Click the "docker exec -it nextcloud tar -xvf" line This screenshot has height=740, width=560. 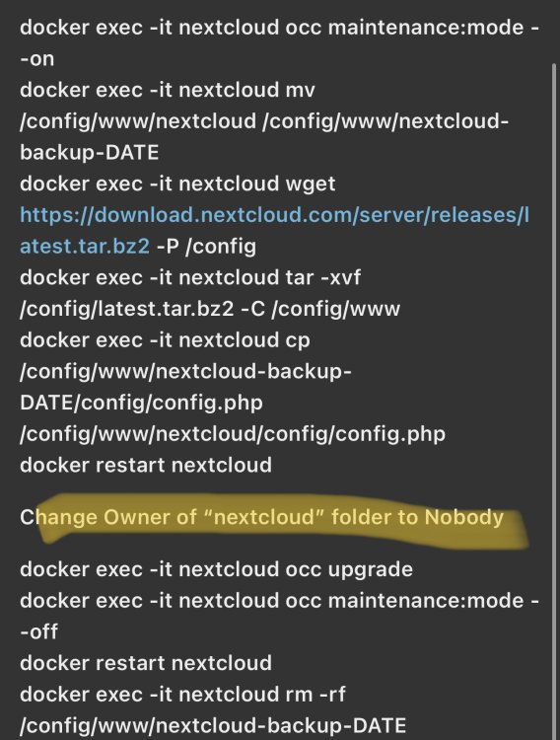[x=190, y=277]
